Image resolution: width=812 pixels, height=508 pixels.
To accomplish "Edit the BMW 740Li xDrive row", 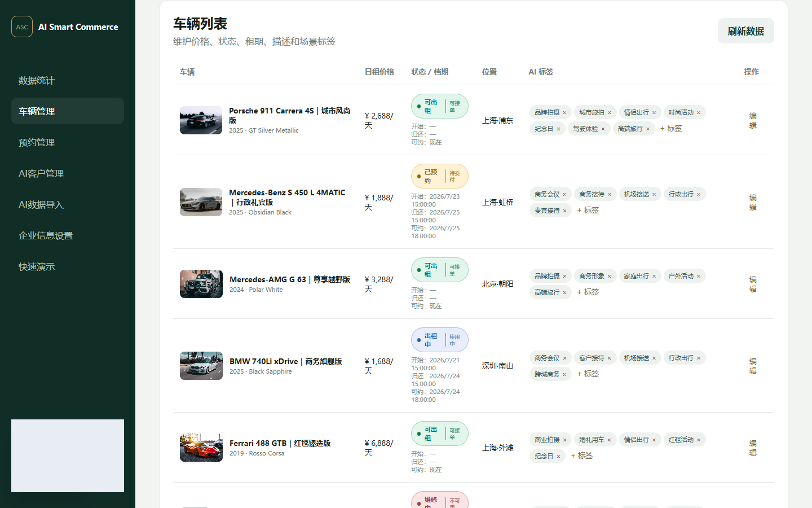I will [x=753, y=366].
